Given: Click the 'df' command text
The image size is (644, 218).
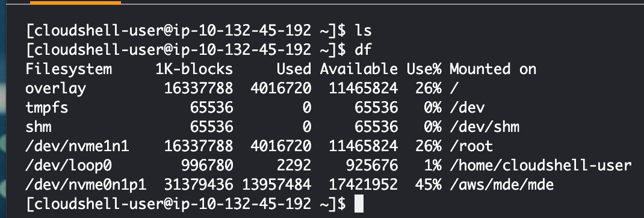Looking at the screenshot, I should tap(363, 50).
